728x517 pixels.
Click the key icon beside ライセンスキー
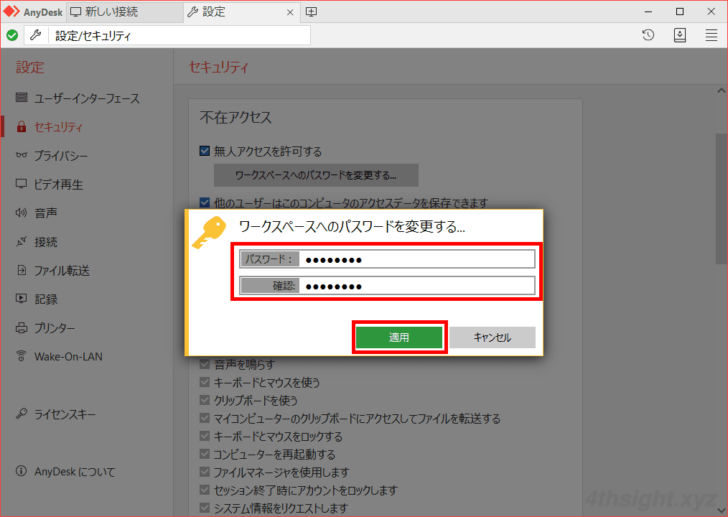pos(21,413)
